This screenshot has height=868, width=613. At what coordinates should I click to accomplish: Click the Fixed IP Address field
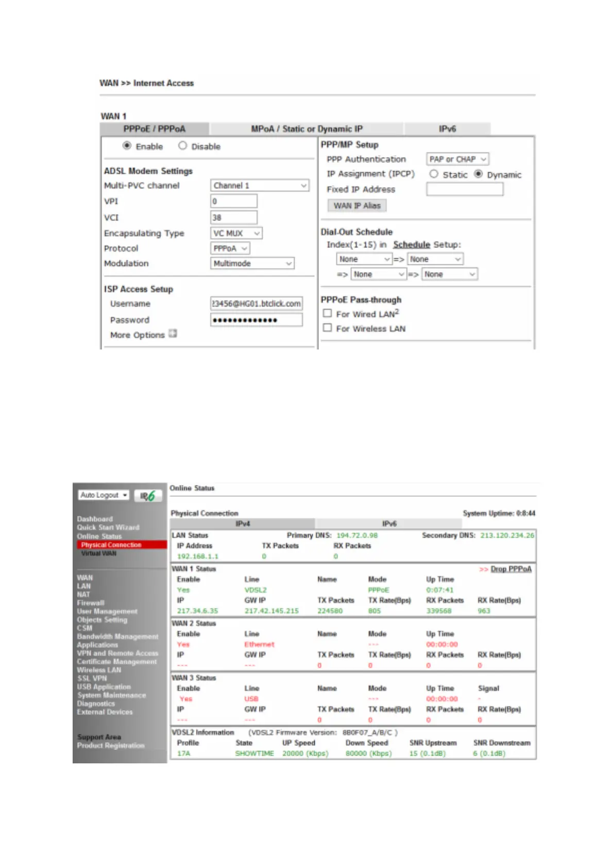465,189
